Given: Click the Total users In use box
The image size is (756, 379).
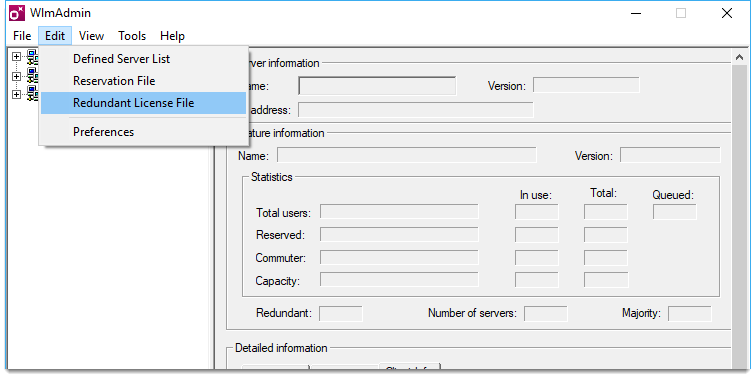Looking at the screenshot, I should point(537,212).
